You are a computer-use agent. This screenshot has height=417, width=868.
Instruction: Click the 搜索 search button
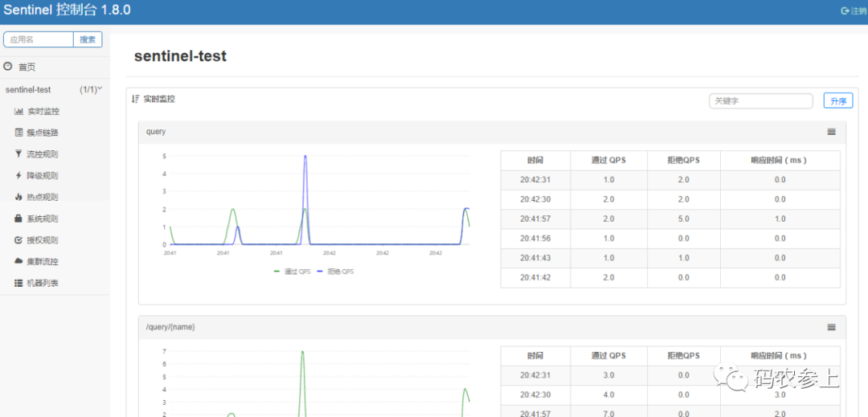point(88,39)
